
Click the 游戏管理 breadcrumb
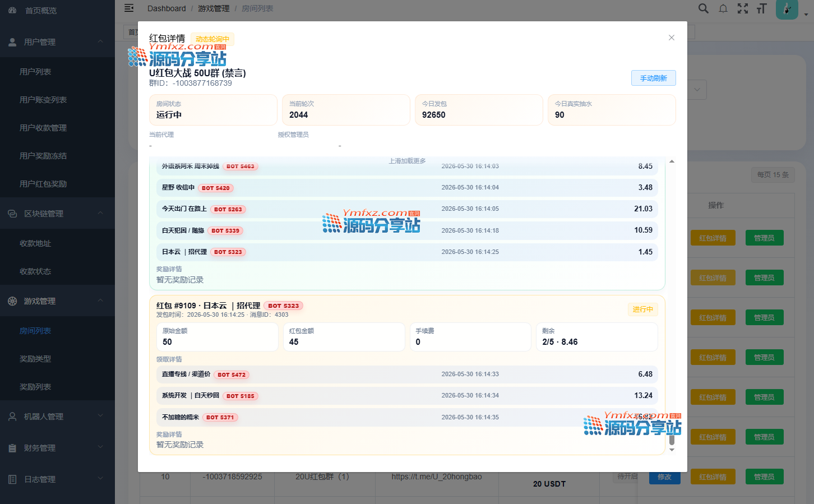click(x=214, y=8)
